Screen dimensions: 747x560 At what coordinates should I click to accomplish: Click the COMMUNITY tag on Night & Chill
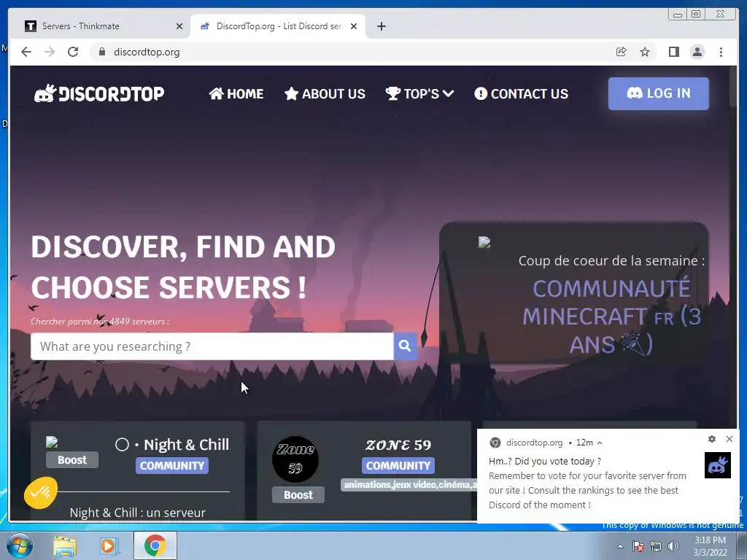(x=172, y=466)
